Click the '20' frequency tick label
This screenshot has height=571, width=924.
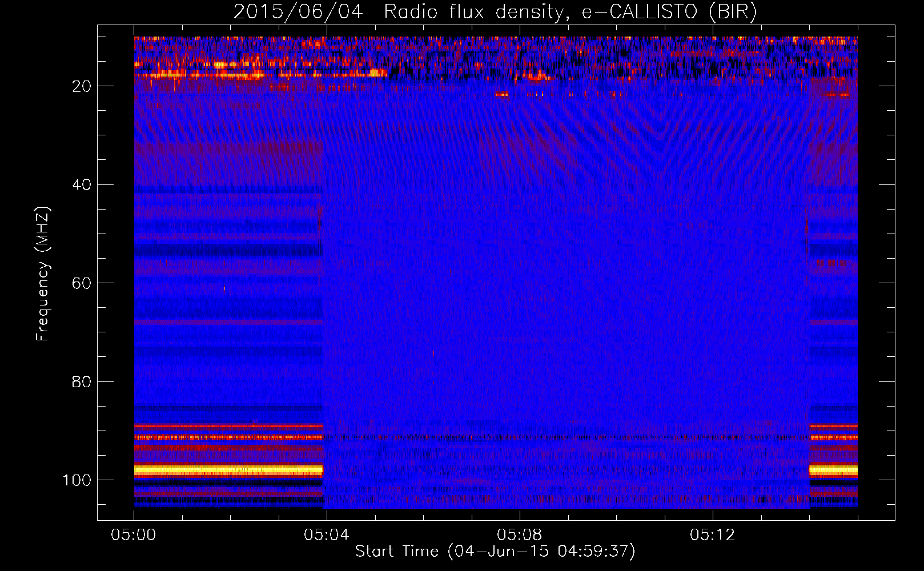(x=82, y=86)
